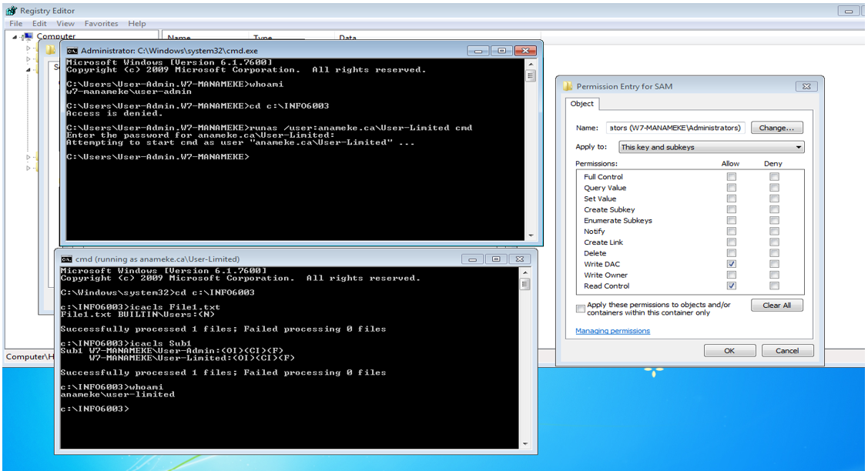Click the User-Limited cmd window icon
868x471 pixels.
pyautogui.click(x=65, y=259)
